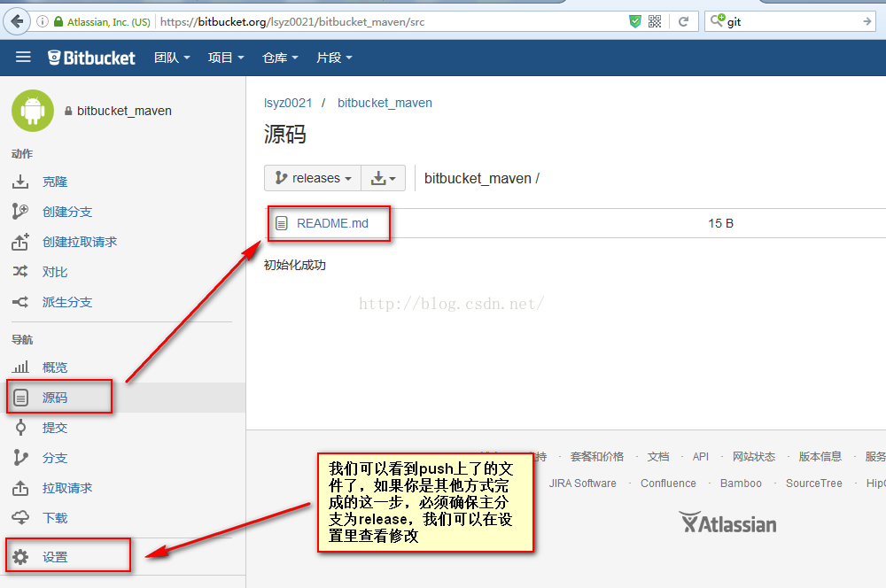Click the fork icon beside 派生分支
This screenshot has width=886, height=588.
pyautogui.click(x=20, y=302)
